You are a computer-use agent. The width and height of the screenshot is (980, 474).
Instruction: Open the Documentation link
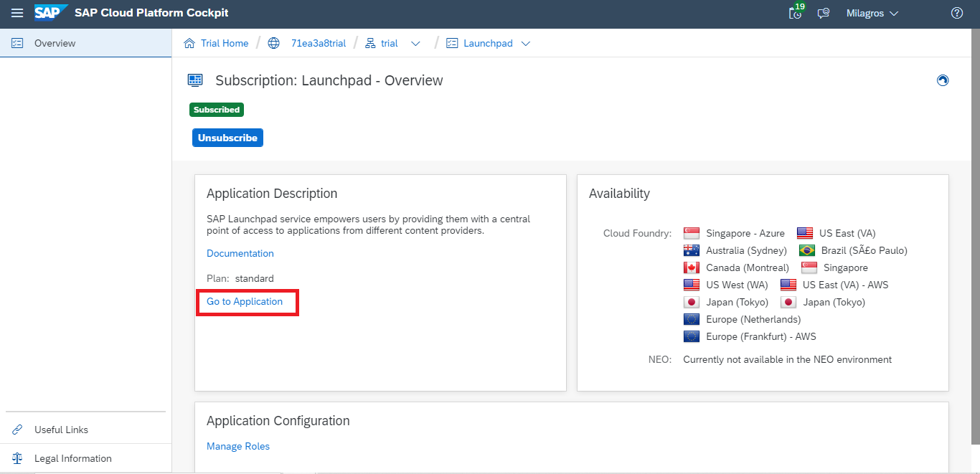point(240,254)
